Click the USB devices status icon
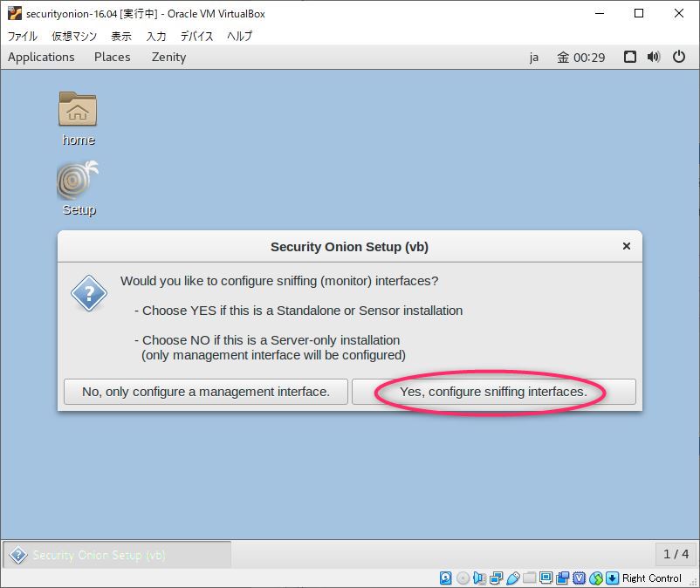 [513, 578]
